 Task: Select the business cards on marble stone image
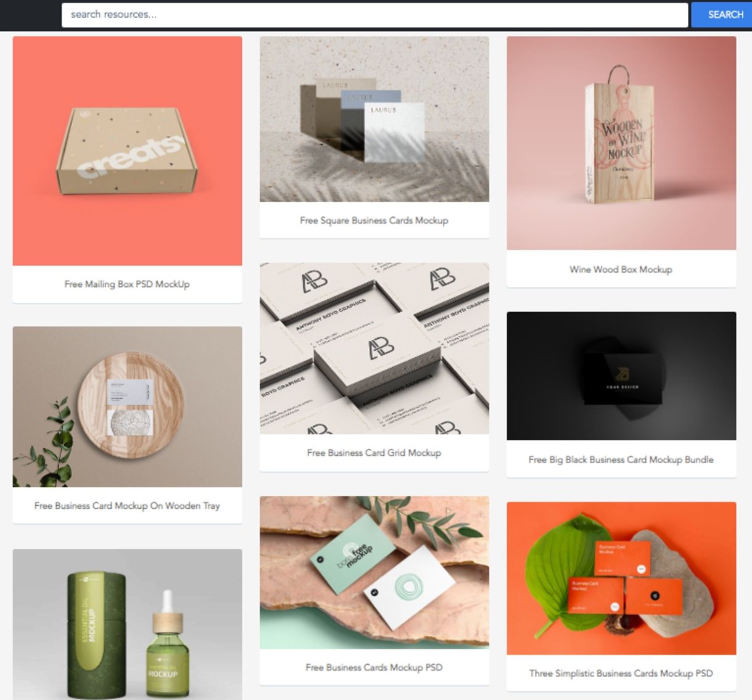[x=374, y=572]
